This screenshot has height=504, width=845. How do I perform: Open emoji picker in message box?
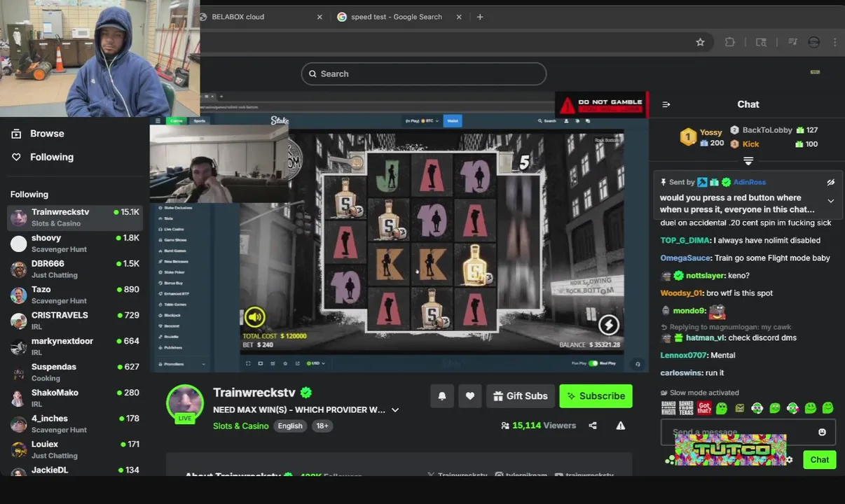pyautogui.click(x=822, y=433)
